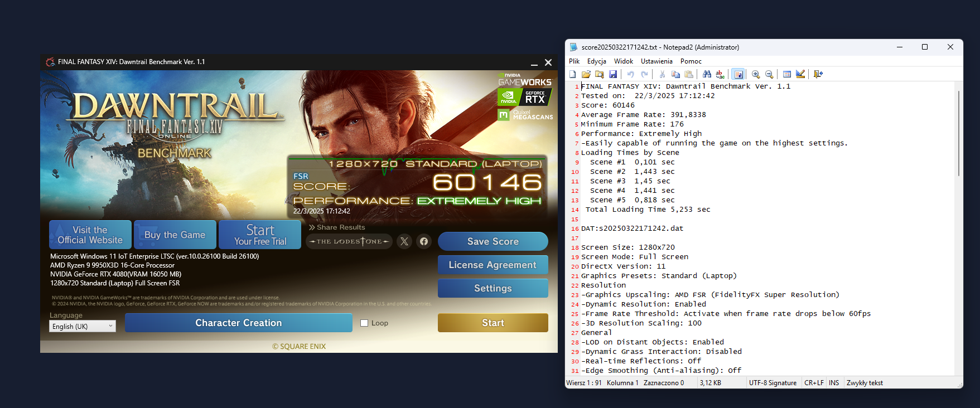
Task: Share results on X (Twitter) icon
Action: [404, 241]
